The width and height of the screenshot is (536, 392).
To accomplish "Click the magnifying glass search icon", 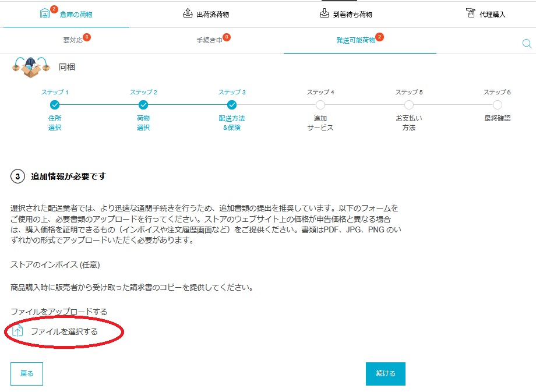I will coord(526,44).
